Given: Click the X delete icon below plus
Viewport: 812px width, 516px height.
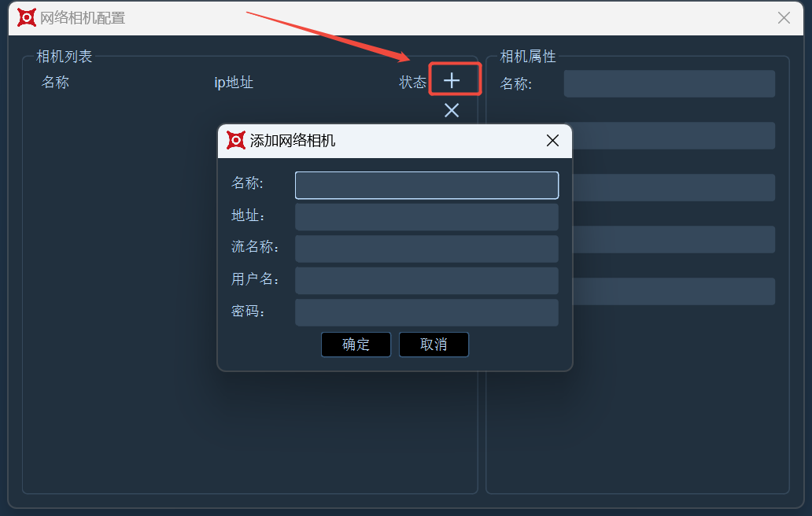Looking at the screenshot, I should pyautogui.click(x=452, y=110).
